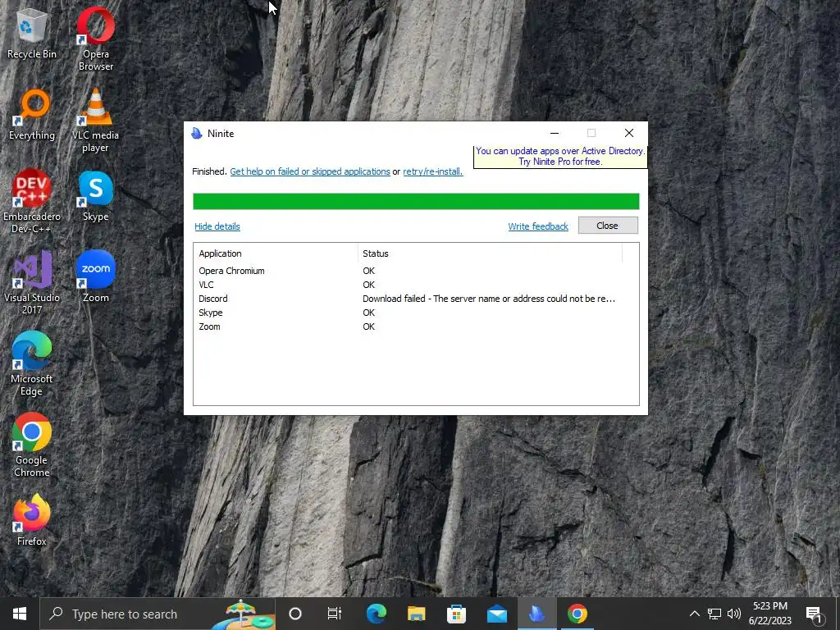Open the Mail app from taskbar
Screen dimensions: 840x630
pos(496,614)
